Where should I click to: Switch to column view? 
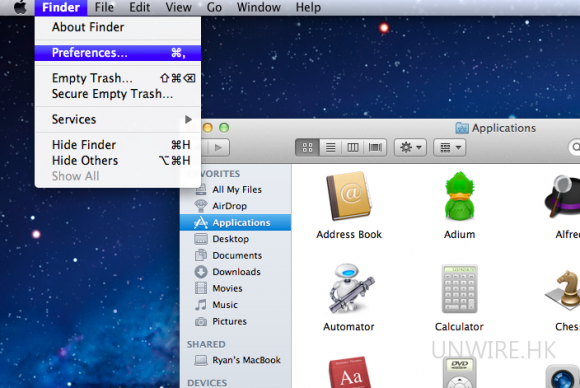point(353,148)
